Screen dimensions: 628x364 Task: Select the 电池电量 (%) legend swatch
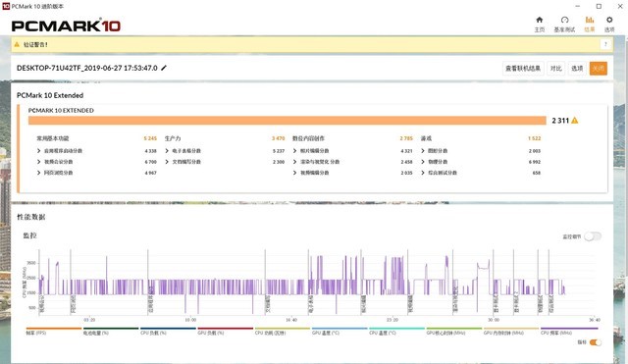pos(111,329)
